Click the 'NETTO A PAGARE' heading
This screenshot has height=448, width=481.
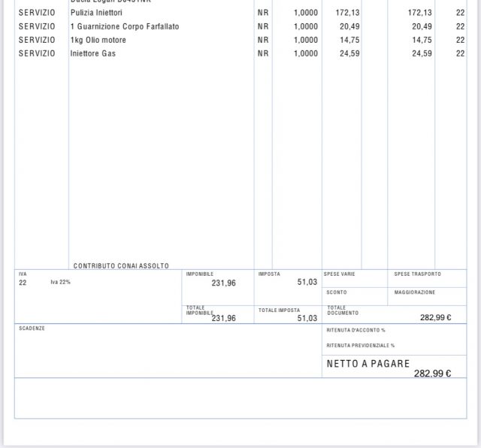pos(368,364)
